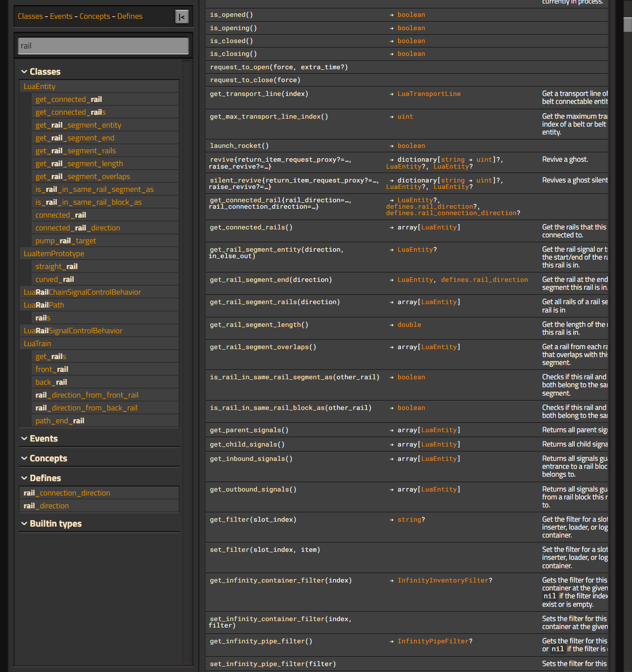
Task: Select connected_rail in the sidebar
Action: [x=61, y=215]
